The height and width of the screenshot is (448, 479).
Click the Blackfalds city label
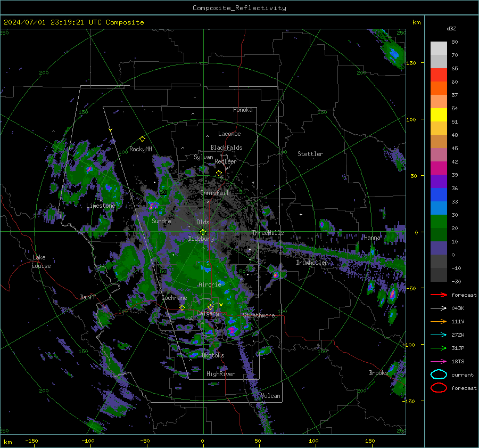(226, 148)
